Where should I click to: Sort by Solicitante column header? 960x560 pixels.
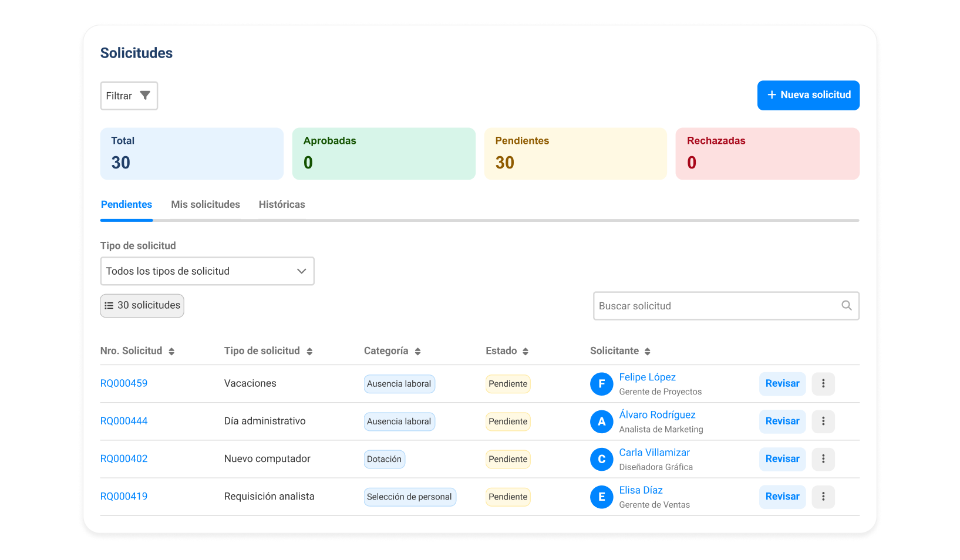(x=647, y=352)
